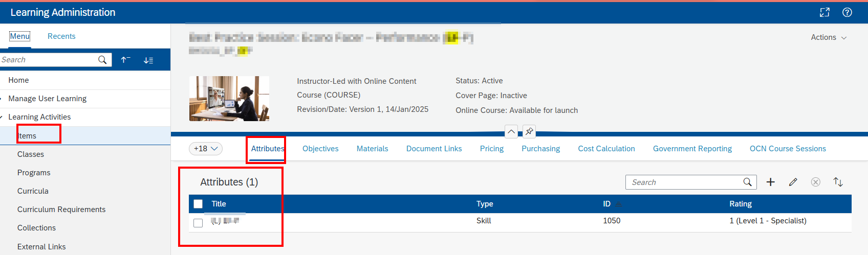The width and height of the screenshot is (868, 255).
Task: Switch to the Objectives tab
Action: (320, 149)
